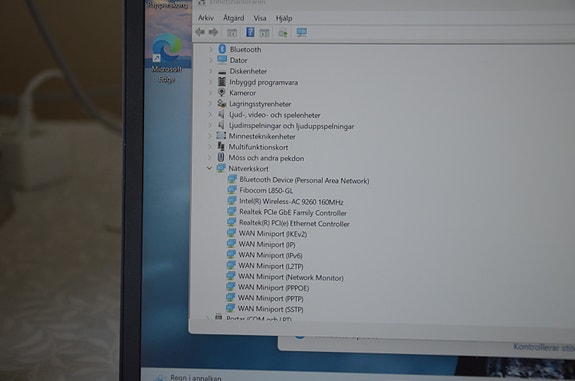This screenshot has height=381, width=575.
Task: Open the Visa menu
Action: tap(260, 18)
